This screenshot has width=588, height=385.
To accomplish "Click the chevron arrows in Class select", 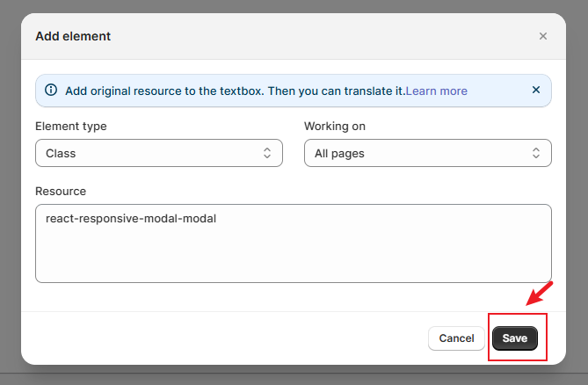I will pyautogui.click(x=267, y=153).
